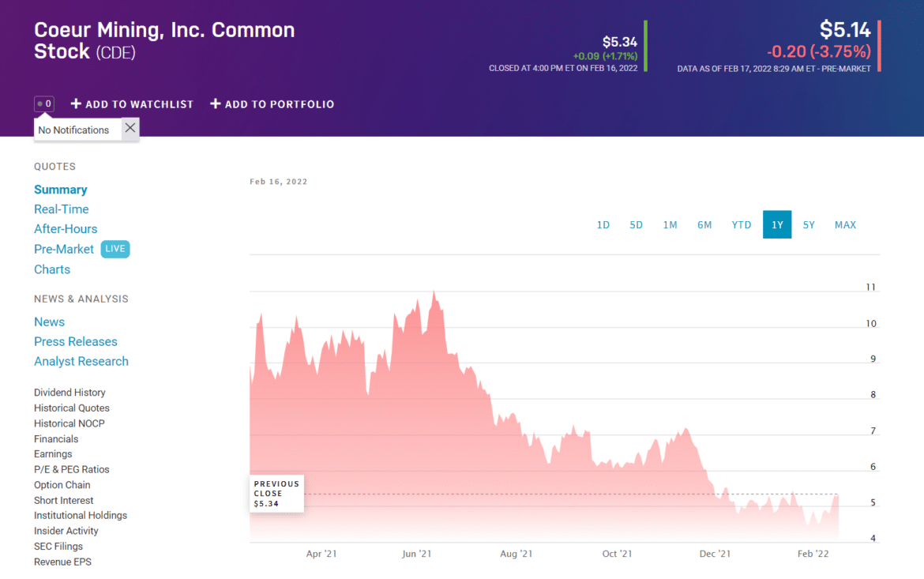Image resolution: width=924 pixels, height=579 pixels.
Task: Open Dividend History
Action: click(x=69, y=392)
